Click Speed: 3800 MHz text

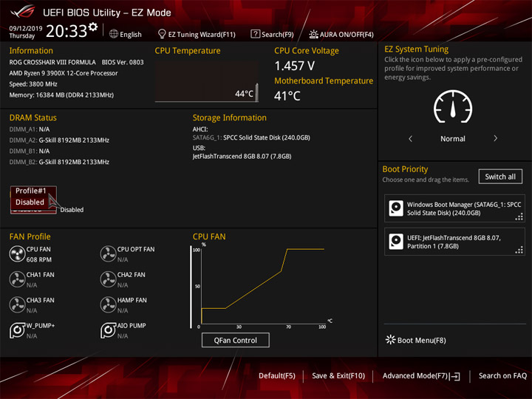33,84
